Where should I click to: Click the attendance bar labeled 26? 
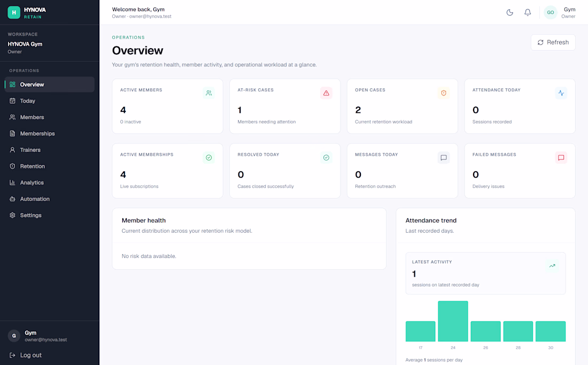[485, 331]
